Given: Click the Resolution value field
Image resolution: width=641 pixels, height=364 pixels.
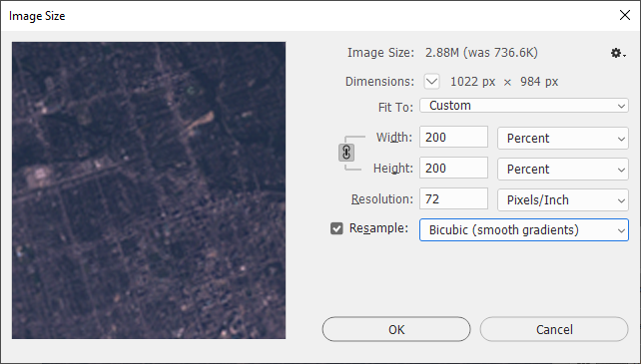Looking at the screenshot, I should click(x=453, y=199).
